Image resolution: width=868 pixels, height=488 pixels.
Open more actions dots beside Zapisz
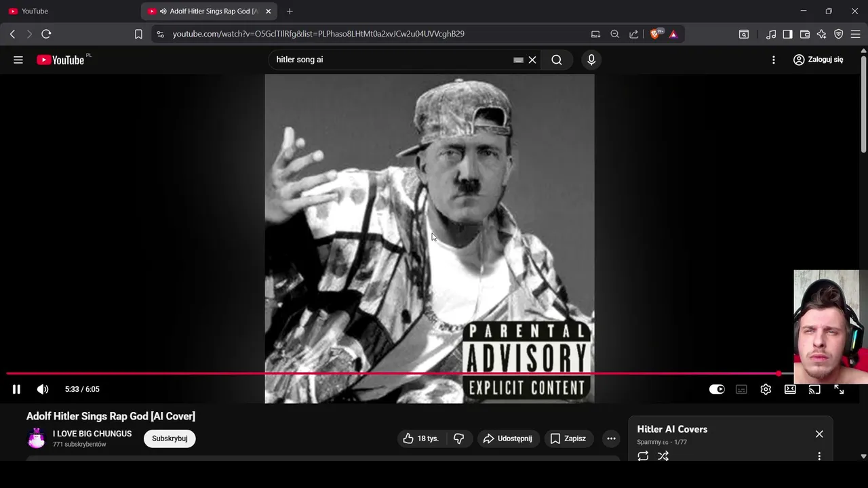click(611, 439)
